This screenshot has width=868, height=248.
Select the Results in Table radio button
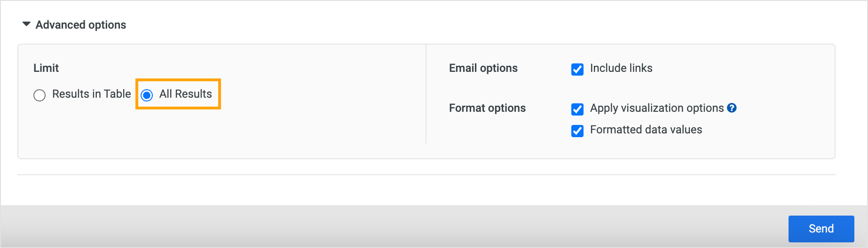coord(39,95)
